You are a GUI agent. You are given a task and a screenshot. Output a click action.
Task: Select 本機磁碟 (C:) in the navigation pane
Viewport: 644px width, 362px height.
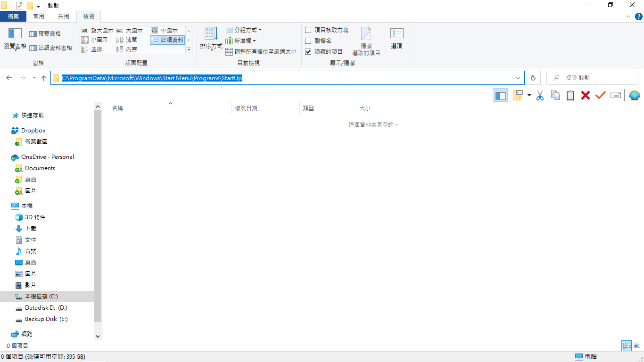47,296
